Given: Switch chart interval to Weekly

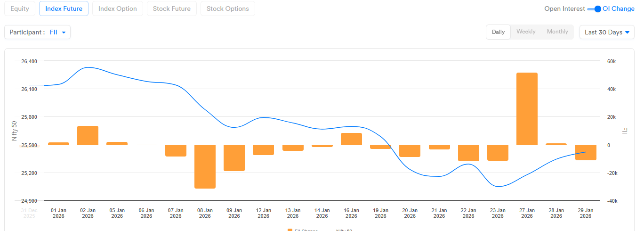Looking at the screenshot, I should pos(526,32).
